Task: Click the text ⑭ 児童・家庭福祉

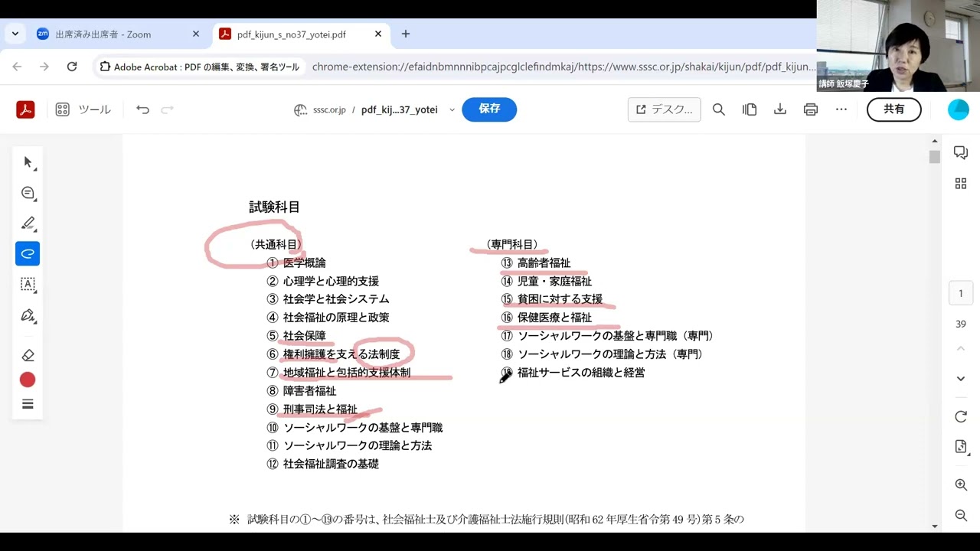Action: tap(547, 281)
